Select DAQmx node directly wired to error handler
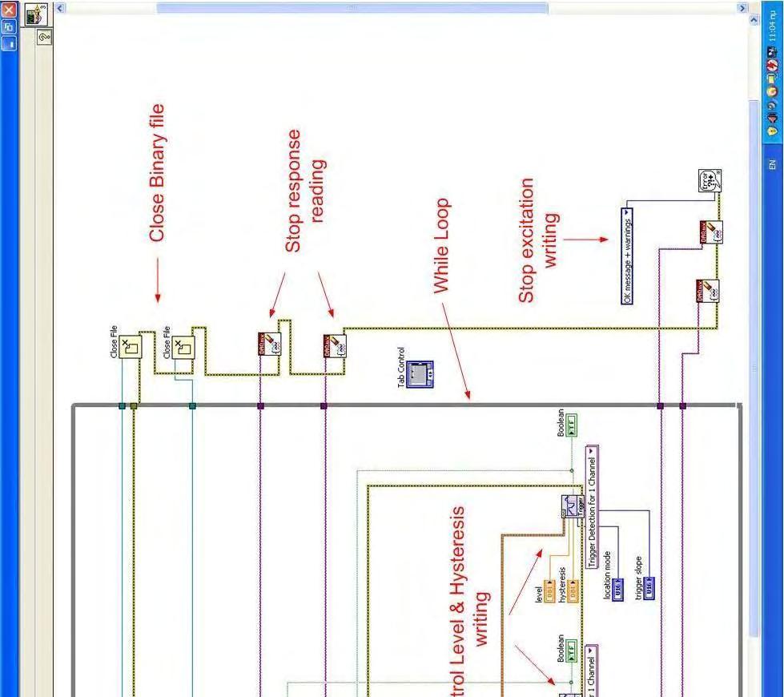 [711, 232]
